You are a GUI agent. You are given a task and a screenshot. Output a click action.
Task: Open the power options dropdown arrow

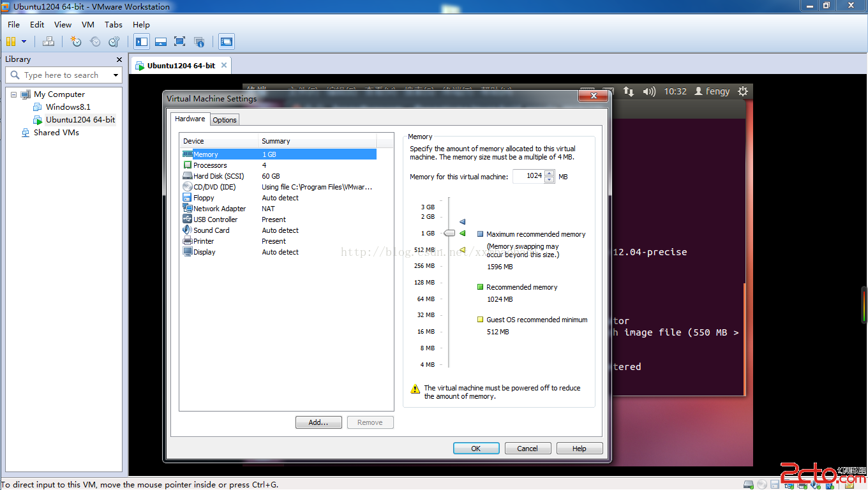click(x=24, y=41)
